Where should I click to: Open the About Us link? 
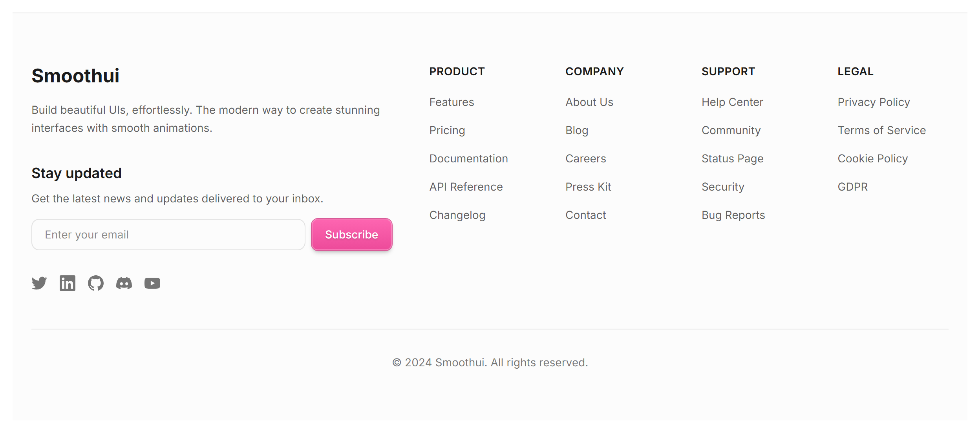click(589, 102)
